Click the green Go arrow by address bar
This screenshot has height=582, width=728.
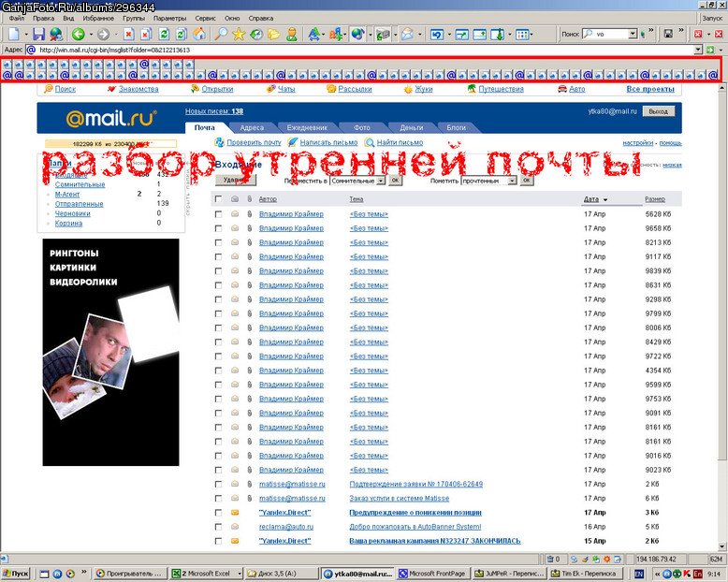click(710, 50)
